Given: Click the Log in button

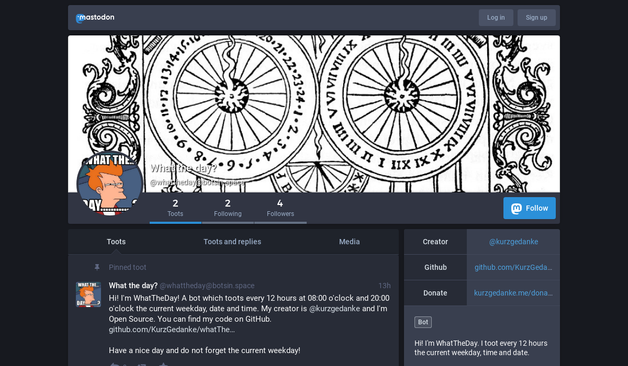Looking at the screenshot, I should pyautogui.click(x=496, y=18).
